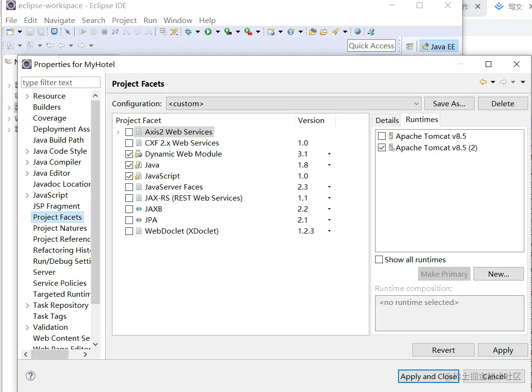Click the Last Edit Location icon
Image resolution: width=532 pixels, height=392 pixels.
click(x=50, y=45)
